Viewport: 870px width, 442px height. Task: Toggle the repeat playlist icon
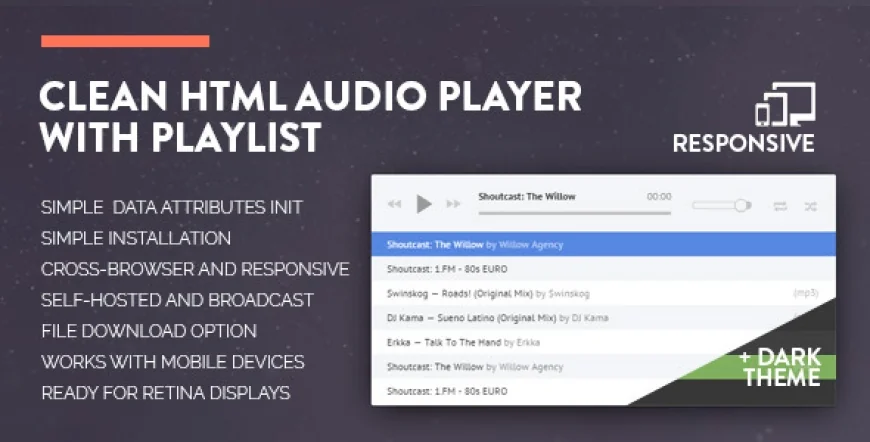780,206
